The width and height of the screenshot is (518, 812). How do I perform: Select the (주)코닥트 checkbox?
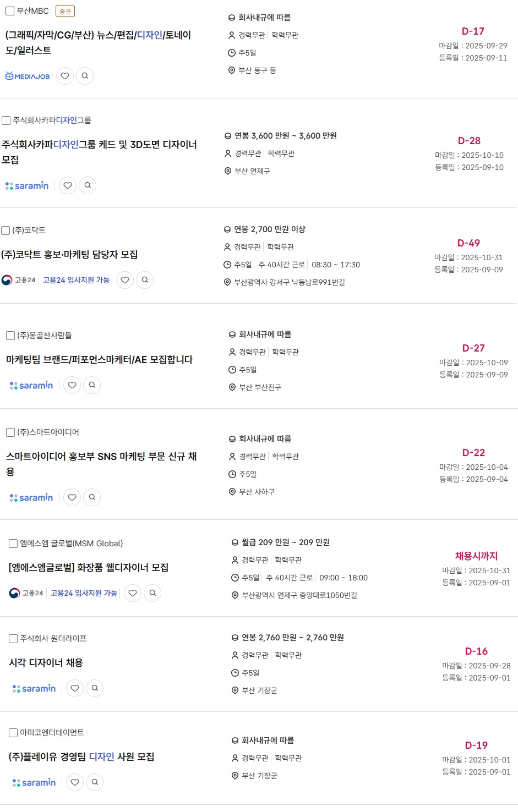click(6, 231)
